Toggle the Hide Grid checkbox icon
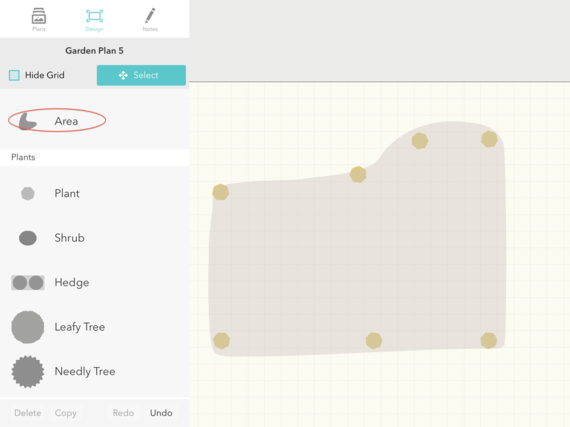The image size is (570, 427). 14,75
